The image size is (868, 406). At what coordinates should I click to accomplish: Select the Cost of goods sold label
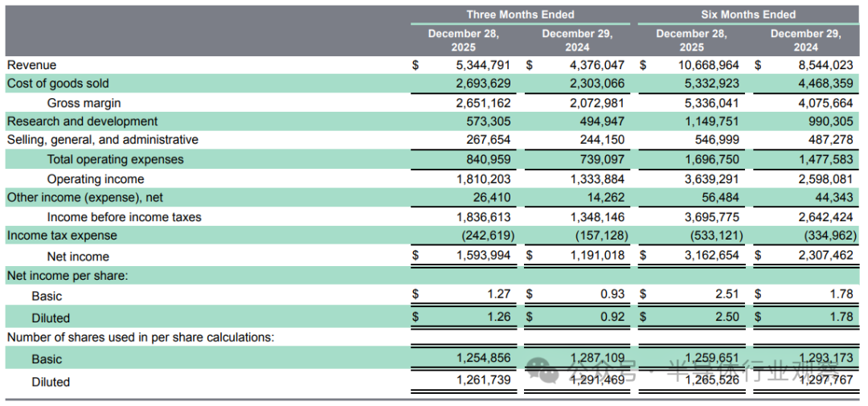[x=58, y=84]
